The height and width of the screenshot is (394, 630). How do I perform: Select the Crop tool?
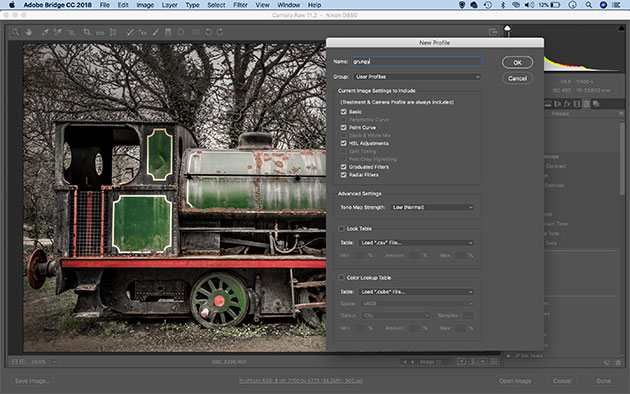point(87,32)
